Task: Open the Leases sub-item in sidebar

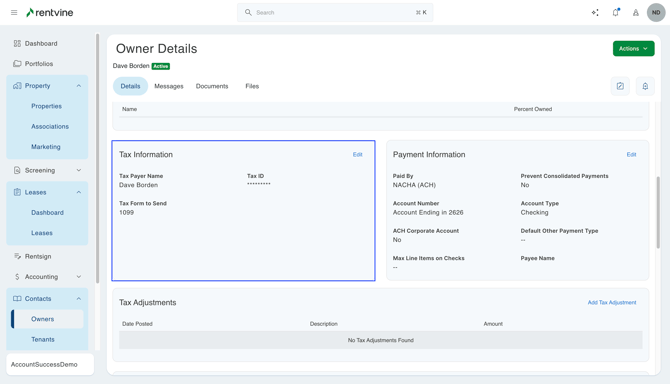Action: tap(42, 233)
